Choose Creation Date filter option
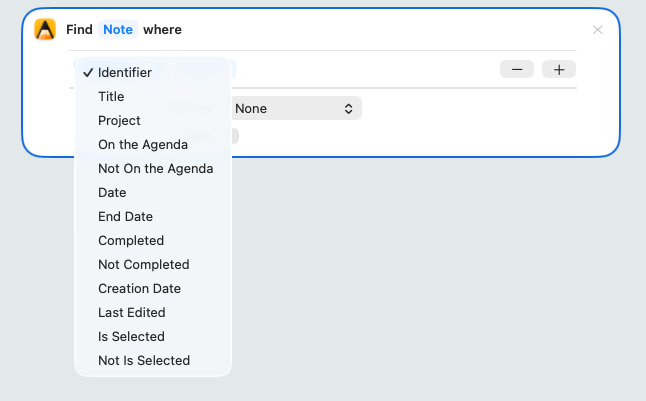The width and height of the screenshot is (646, 401). point(139,288)
